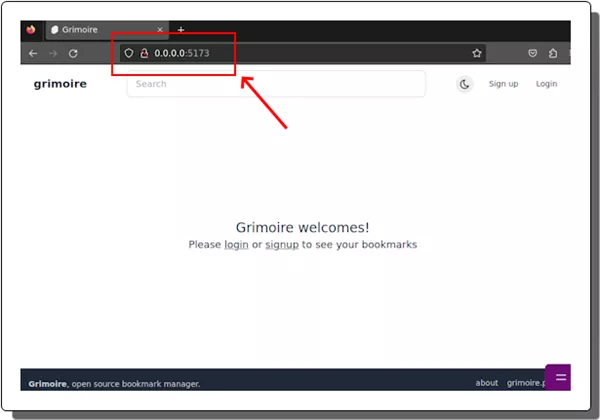Screen dimensions: 600x420
Task: Go back with the back arrow
Action: click(x=33, y=53)
